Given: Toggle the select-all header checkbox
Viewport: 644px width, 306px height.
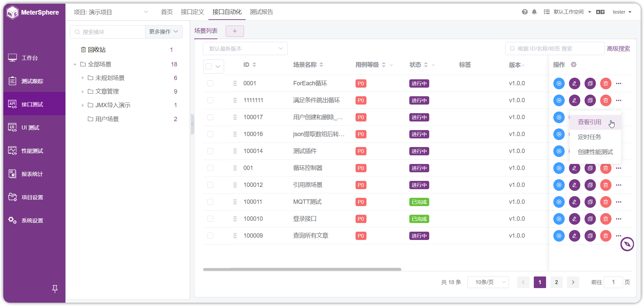Looking at the screenshot, I should (208, 66).
